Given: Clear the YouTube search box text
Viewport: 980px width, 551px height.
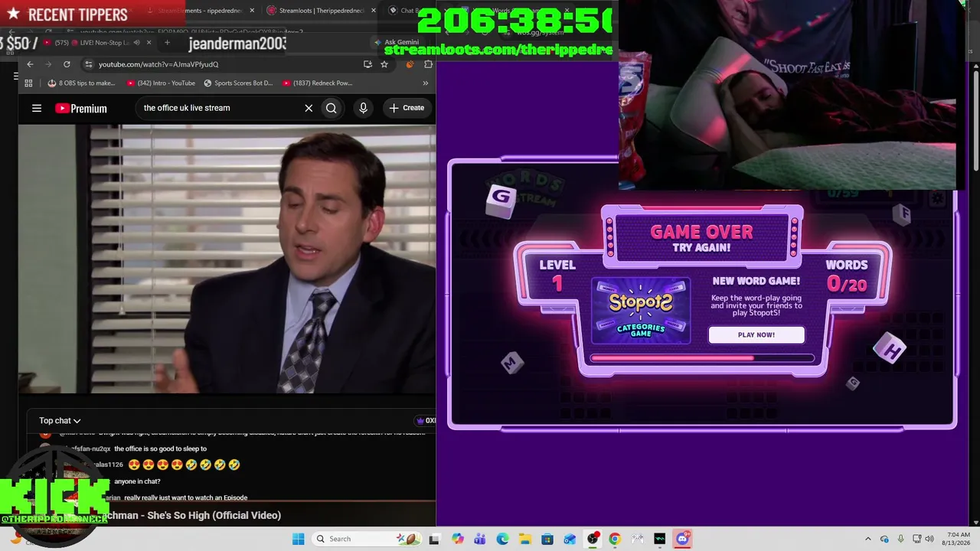Looking at the screenshot, I should 309,108.
